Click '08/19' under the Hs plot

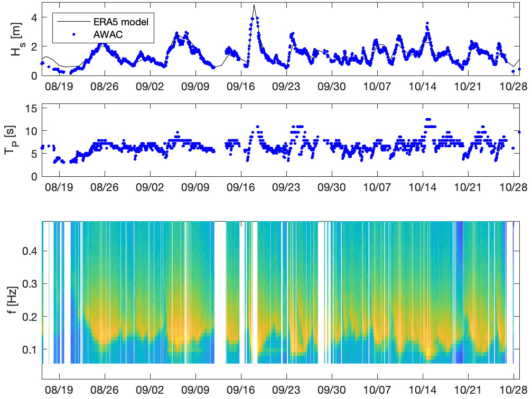tap(59, 87)
